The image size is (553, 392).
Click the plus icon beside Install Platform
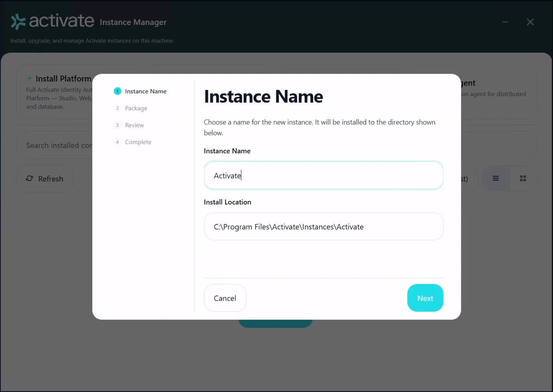coord(29,78)
